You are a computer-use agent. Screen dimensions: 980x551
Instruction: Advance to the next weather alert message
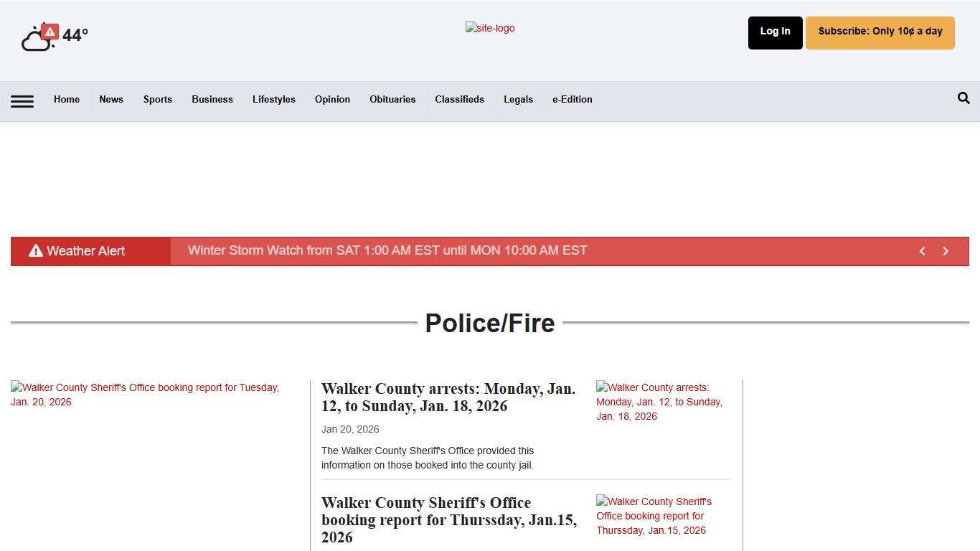[x=946, y=251]
